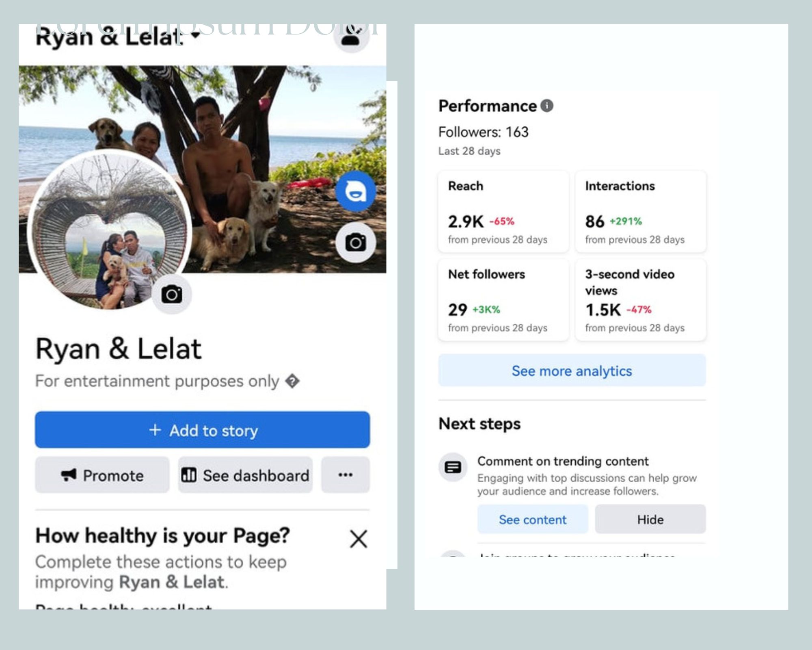Click the profile picture camera icon
Screen dimensions: 812x650
click(172, 294)
